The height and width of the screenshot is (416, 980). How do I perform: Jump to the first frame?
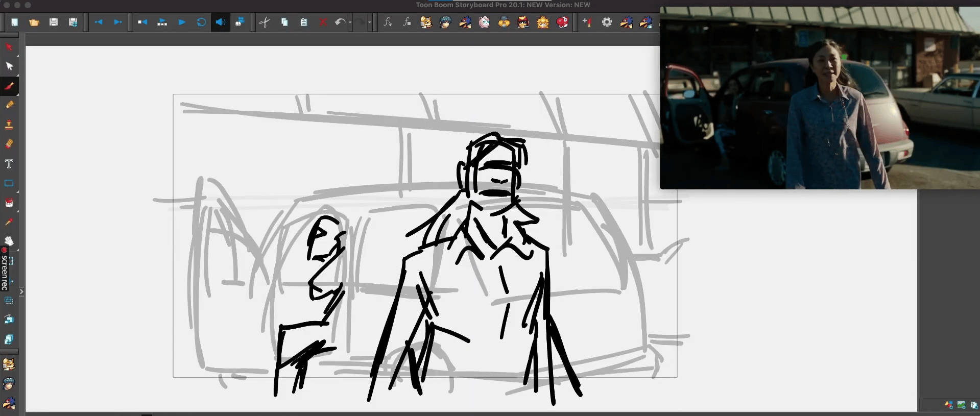tap(142, 22)
